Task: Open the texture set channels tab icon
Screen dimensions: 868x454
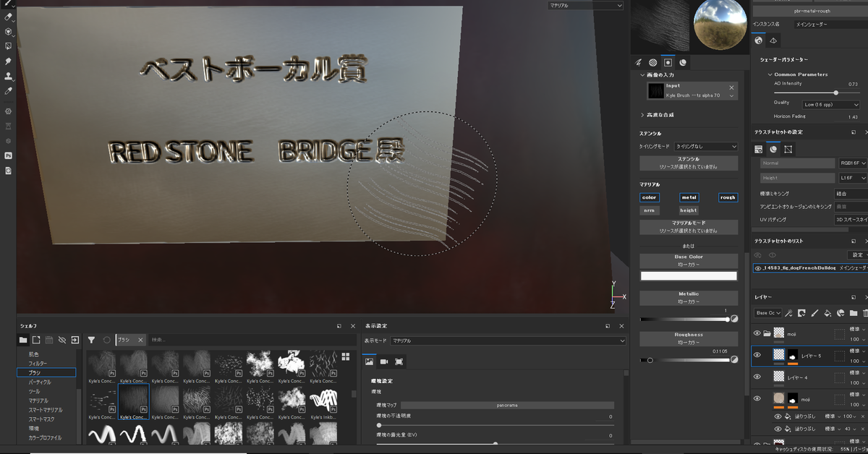Action: click(x=773, y=149)
